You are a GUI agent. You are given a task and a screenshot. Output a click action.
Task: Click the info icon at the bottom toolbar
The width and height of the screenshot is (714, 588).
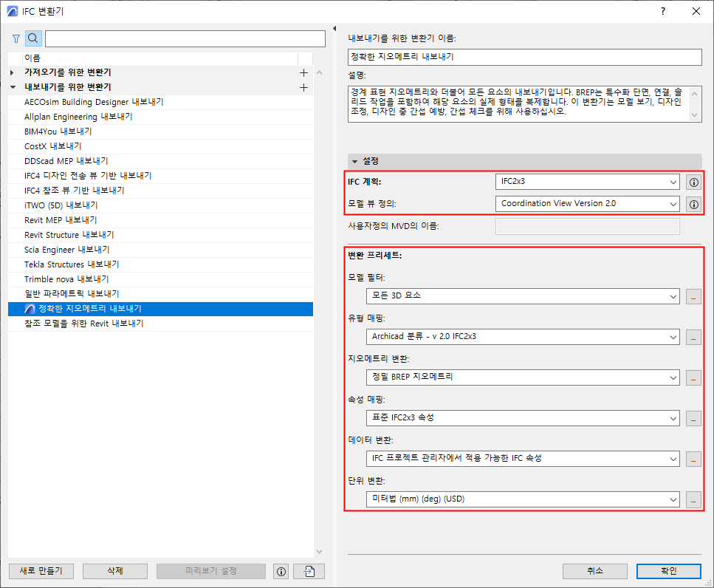[x=281, y=570]
